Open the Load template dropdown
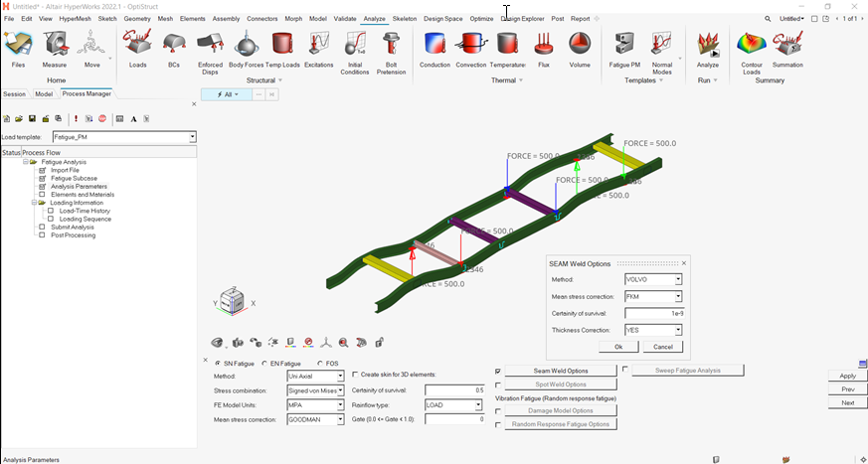 [x=192, y=137]
